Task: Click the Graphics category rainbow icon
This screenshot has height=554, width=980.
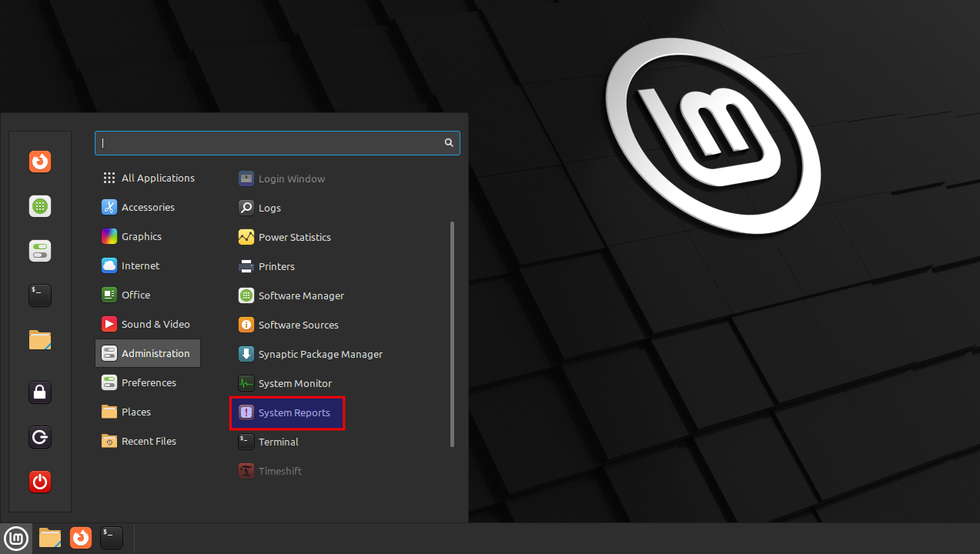Action: pos(109,236)
